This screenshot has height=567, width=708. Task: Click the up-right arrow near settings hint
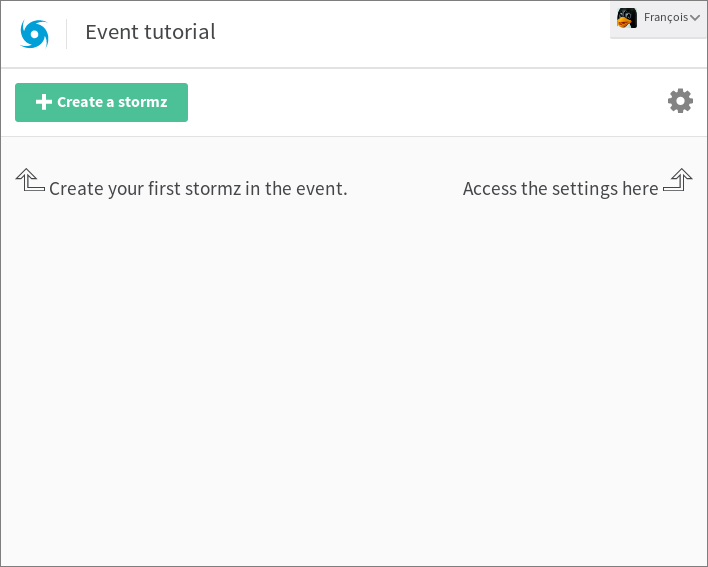click(x=678, y=180)
